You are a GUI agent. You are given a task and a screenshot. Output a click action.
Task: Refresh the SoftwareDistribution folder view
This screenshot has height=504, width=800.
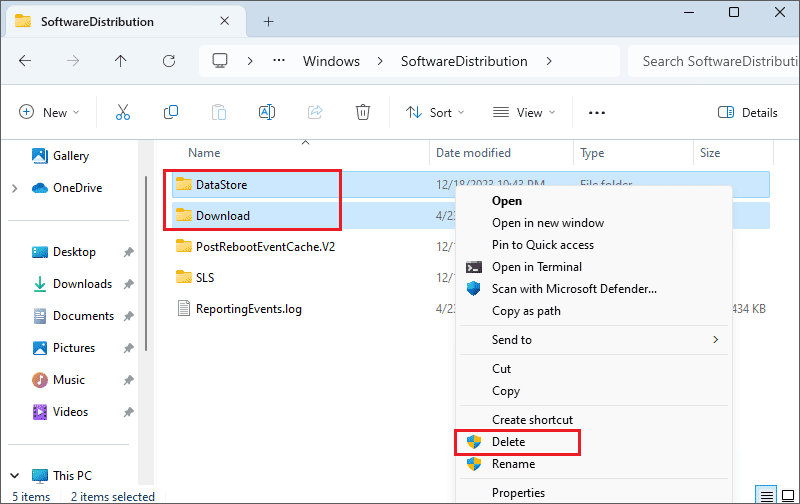(169, 61)
